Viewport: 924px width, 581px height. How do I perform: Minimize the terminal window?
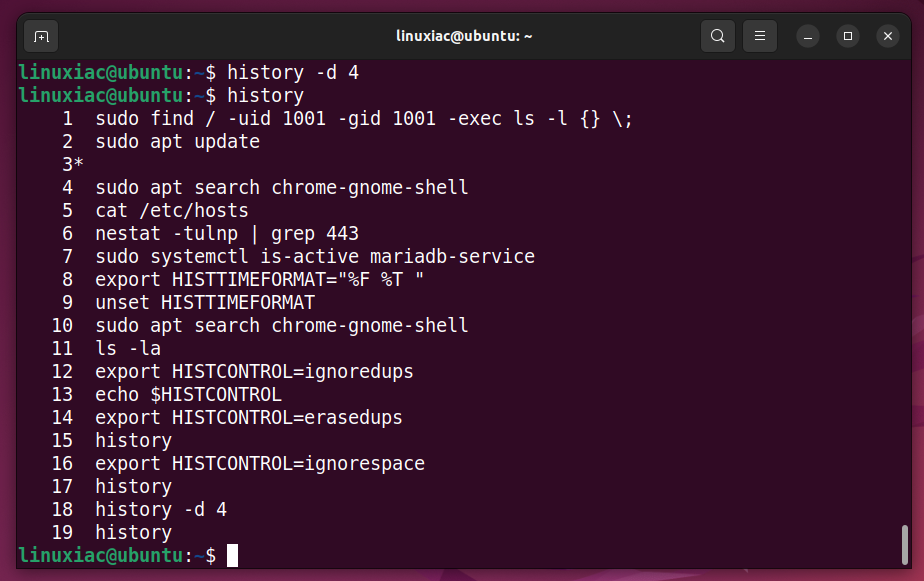pyautogui.click(x=808, y=37)
